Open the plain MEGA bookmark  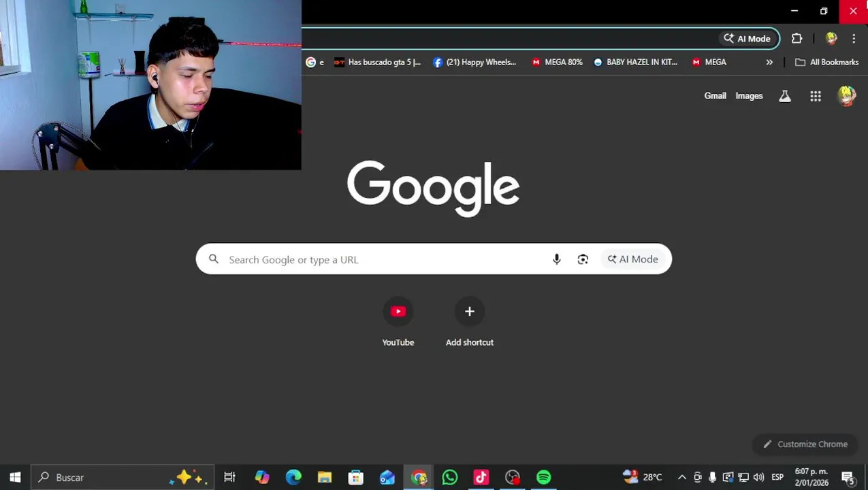coord(709,62)
